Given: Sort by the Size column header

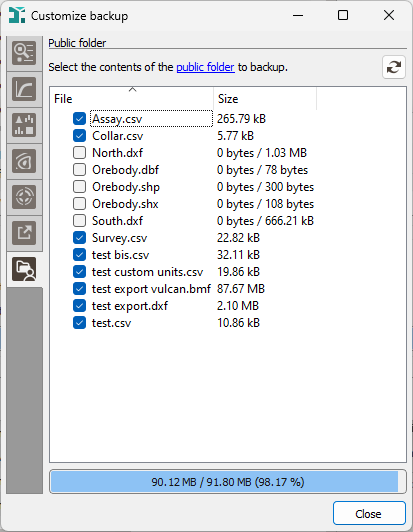Looking at the screenshot, I should 265,99.
